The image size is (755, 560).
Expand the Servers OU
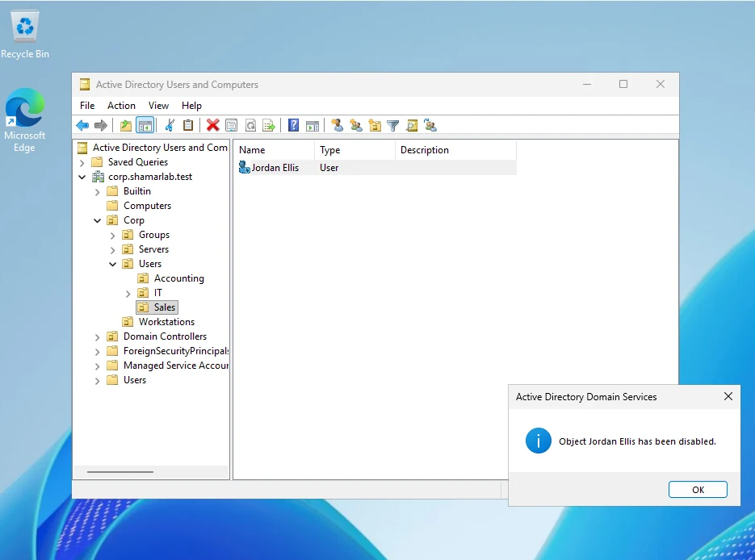click(113, 249)
